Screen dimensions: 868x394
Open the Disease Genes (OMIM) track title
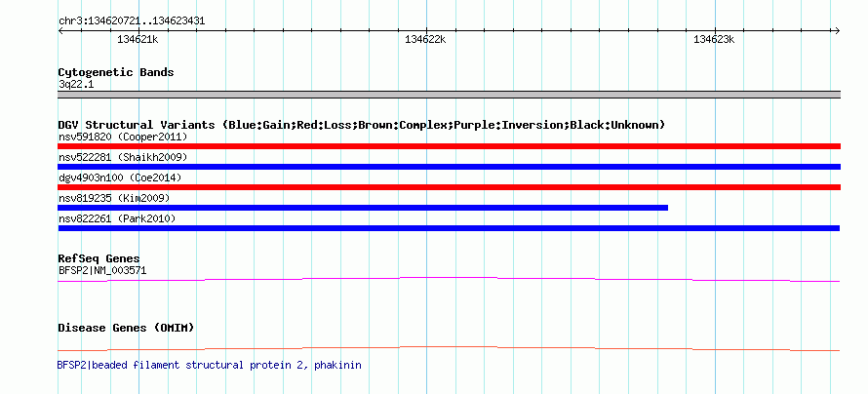pyautogui.click(x=126, y=328)
